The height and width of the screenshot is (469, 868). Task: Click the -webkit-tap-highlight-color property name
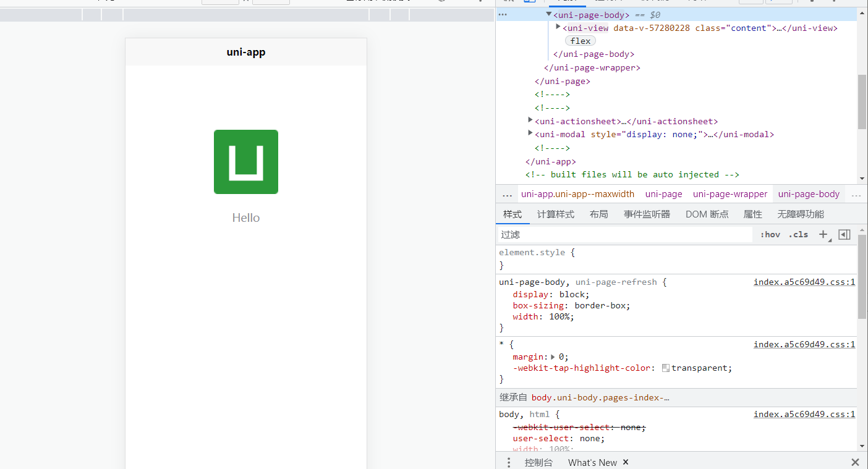pyautogui.click(x=582, y=368)
